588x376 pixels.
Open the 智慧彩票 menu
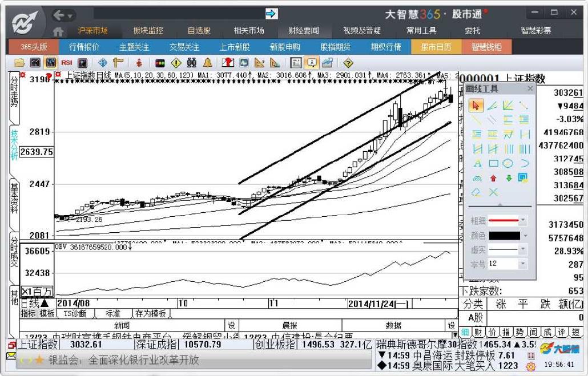click(x=536, y=30)
